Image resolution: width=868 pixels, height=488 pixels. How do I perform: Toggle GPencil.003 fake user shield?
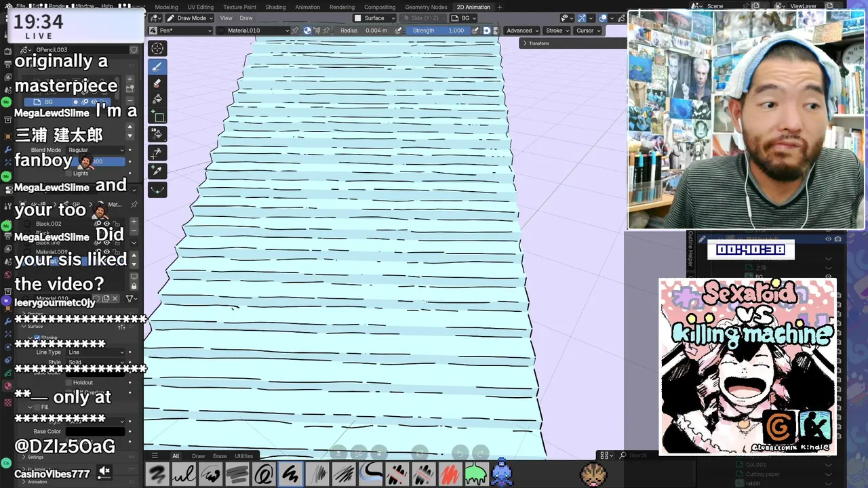point(134,49)
